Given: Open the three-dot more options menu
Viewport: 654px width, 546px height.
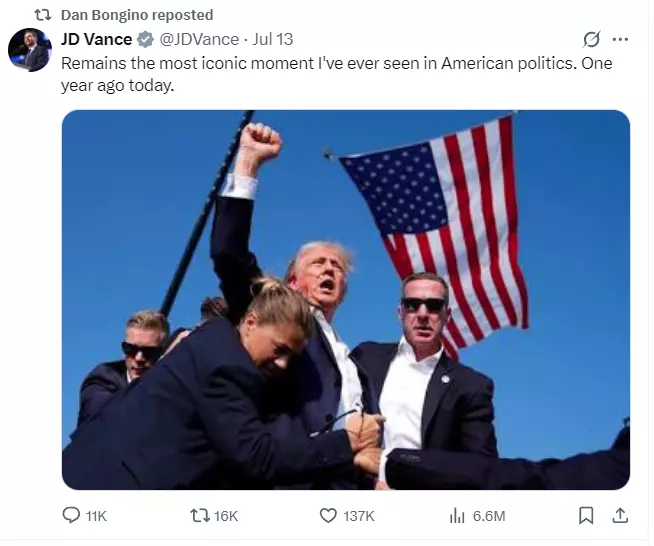Looking at the screenshot, I should pyautogui.click(x=620, y=40).
